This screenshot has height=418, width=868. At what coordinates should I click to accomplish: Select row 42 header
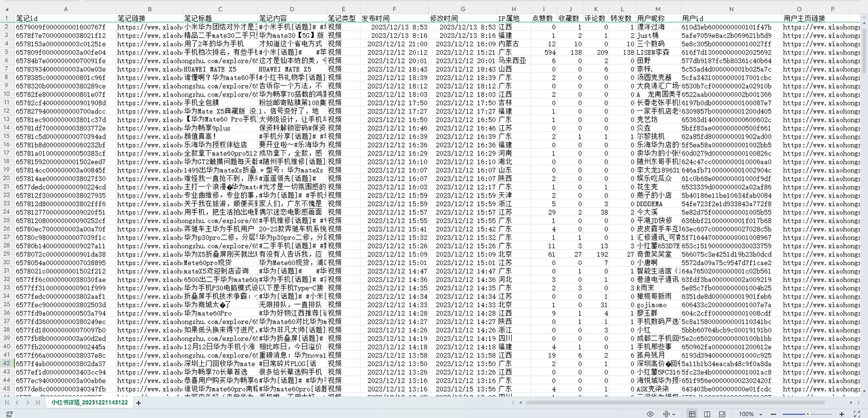[7, 364]
